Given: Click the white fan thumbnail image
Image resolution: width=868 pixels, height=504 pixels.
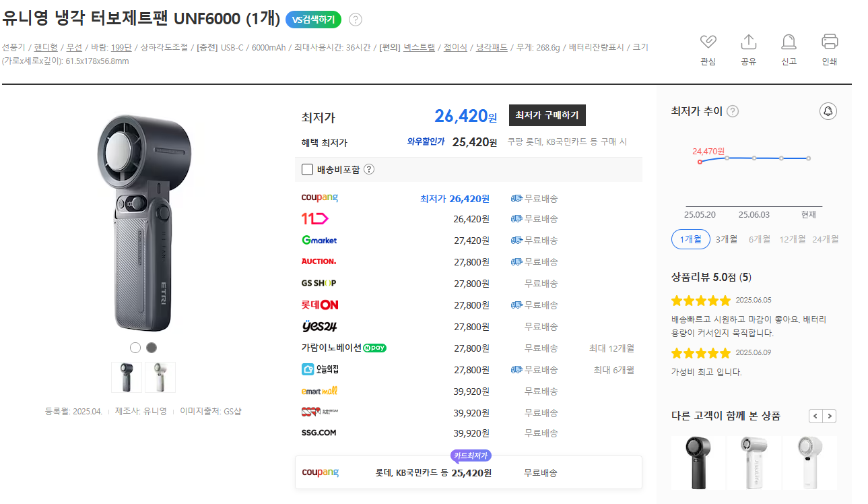Looking at the screenshot, I should (160, 377).
